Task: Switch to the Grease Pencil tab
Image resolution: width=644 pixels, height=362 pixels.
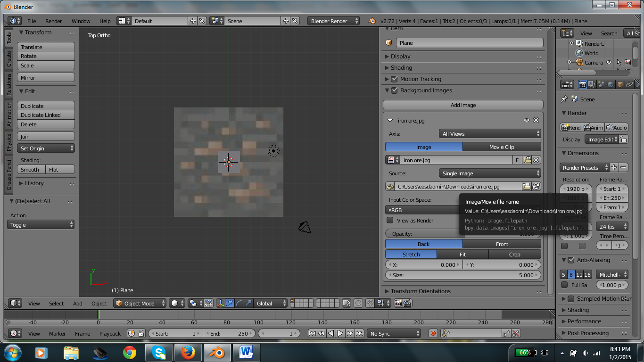Action: click(9, 174)
